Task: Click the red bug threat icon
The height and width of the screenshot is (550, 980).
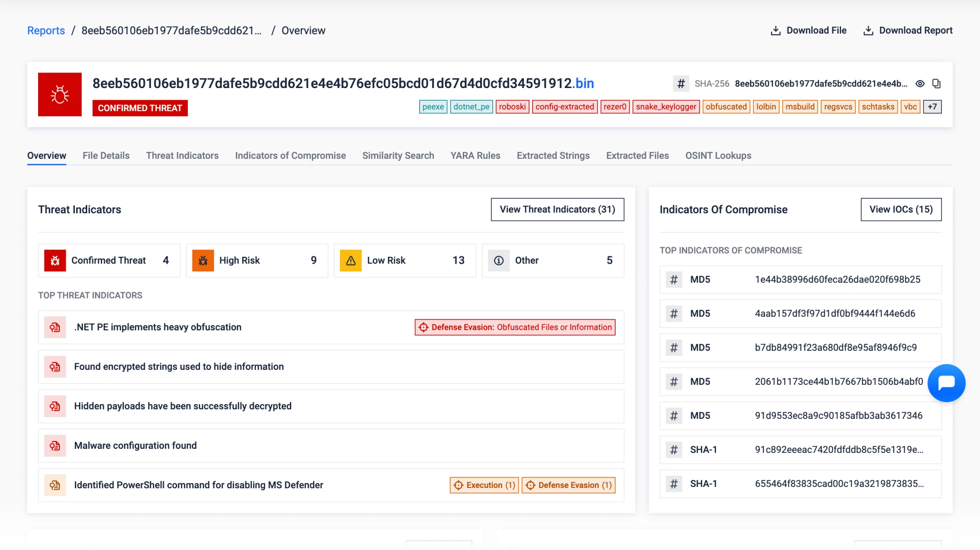Action: pyautogui.click(x=59, y=94)
